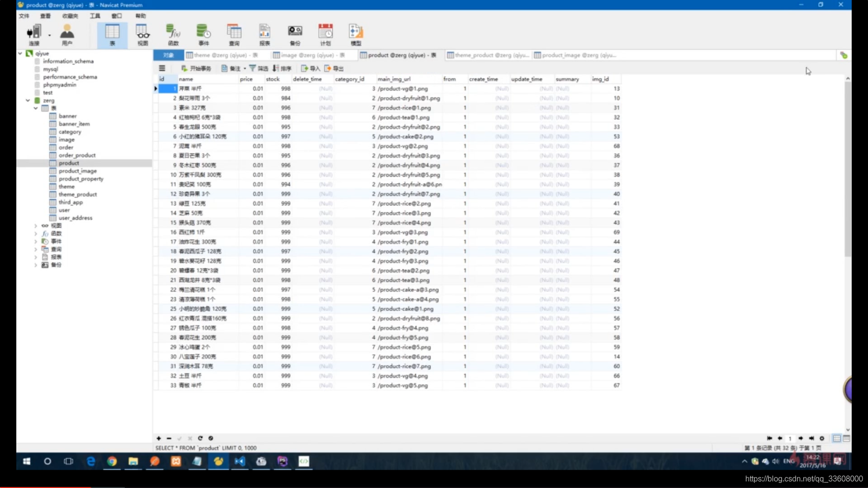This screenshot has height=488, width=868.
Task: Expand the Events (事件) node in tree
Action: click(36, 241)
